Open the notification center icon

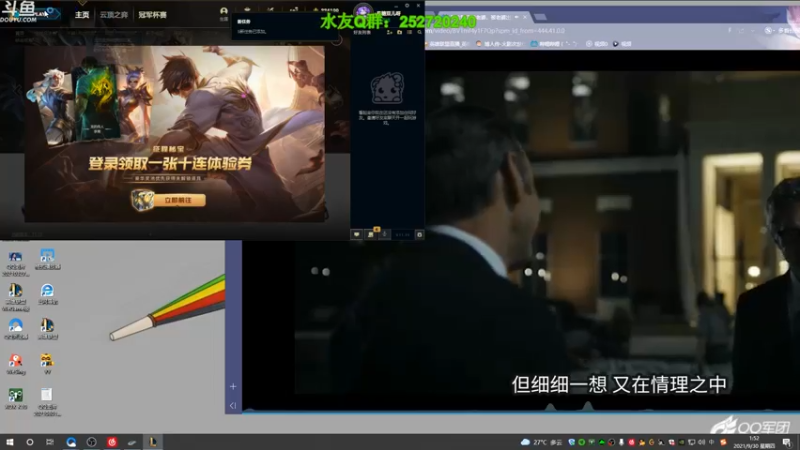click(787, 442)
